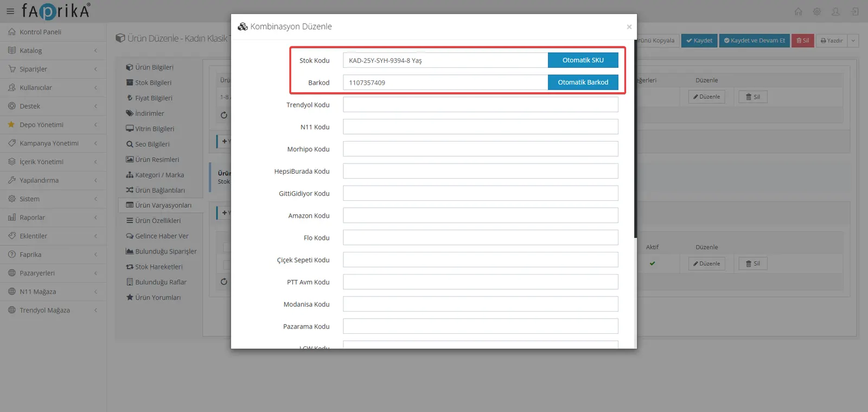Click the Eklentiler plugin icon

pyautogui.click(x=12, y=236)
